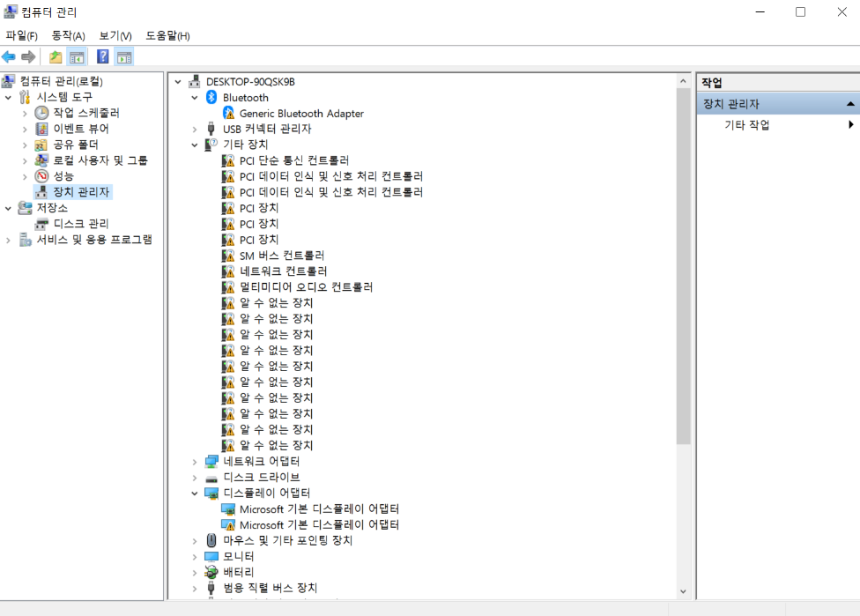Click the PCI 단순 통신 컨트롤러 warning icon
This screenshot has height=616, width=860.
tap(228, 160)
